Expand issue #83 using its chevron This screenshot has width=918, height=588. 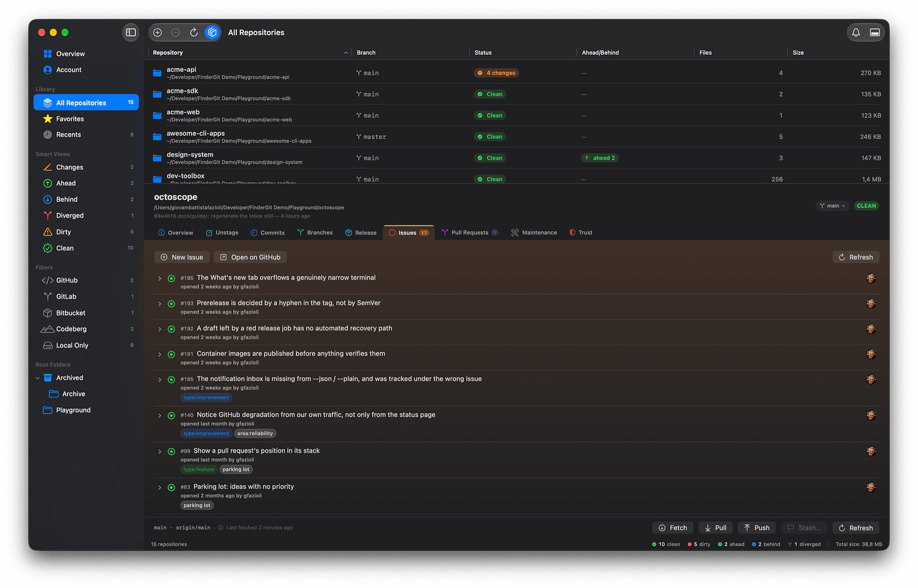pyautogui.click(x=160, y=487)
